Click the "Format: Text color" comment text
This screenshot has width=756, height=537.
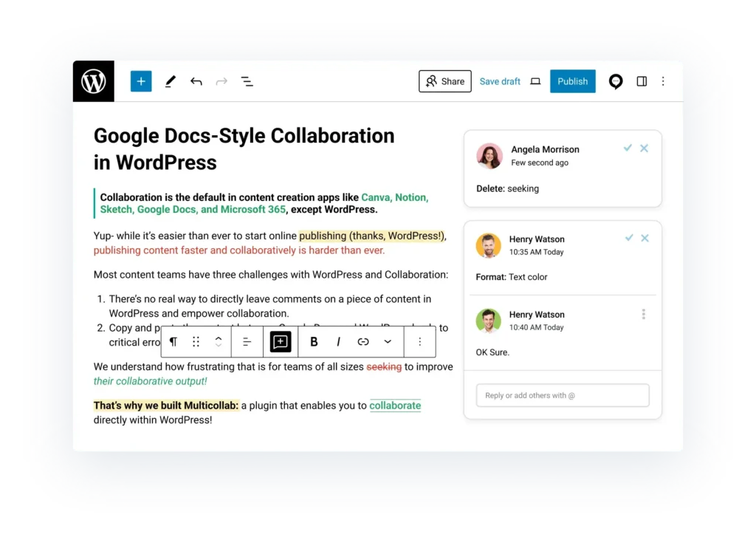(x=512, y=277)
